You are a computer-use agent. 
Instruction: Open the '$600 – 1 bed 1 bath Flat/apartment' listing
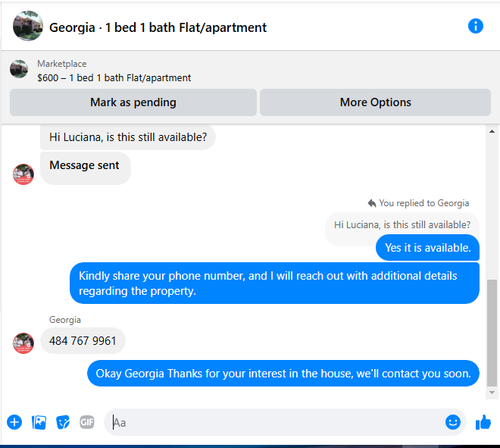tap(114, 78)
